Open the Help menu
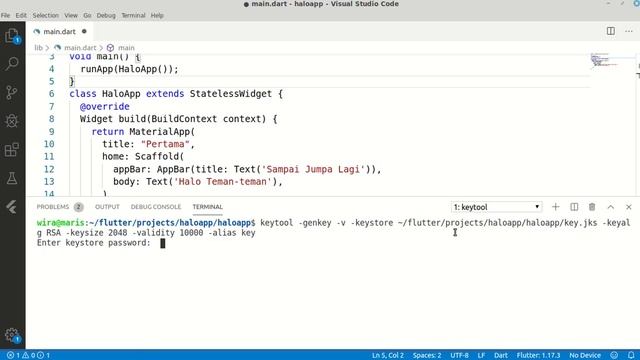 (x=157, y=15)
